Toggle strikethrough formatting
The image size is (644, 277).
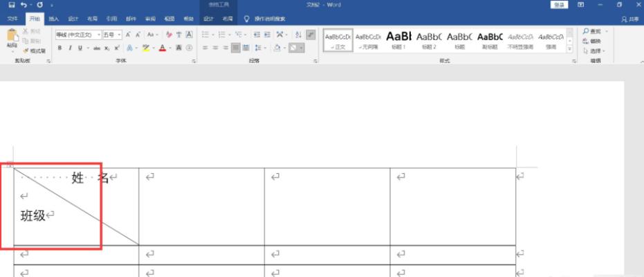point(97,48)
